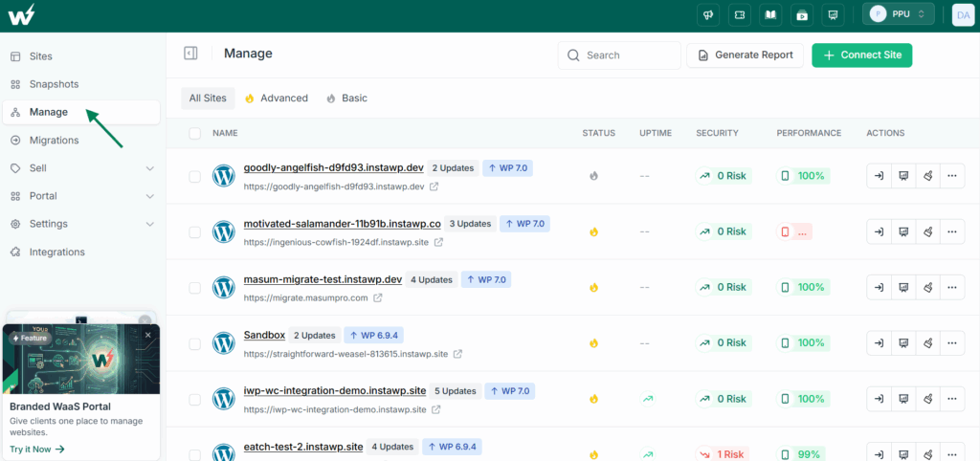Click the megaphone announcements icon in header
The width and height of the screenshot is (980, 461).
(x=709, y=15)
